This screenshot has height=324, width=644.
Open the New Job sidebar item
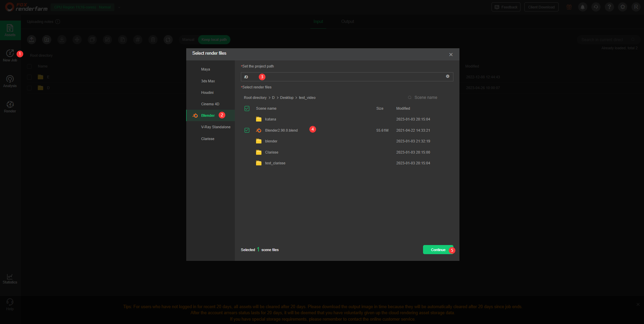[x=10, y=56]
